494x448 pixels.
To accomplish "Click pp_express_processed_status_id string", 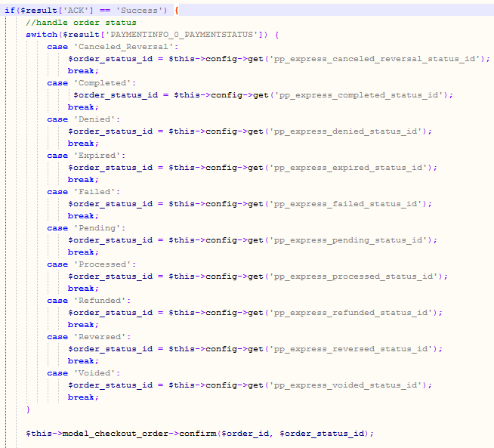I will 354,277.
